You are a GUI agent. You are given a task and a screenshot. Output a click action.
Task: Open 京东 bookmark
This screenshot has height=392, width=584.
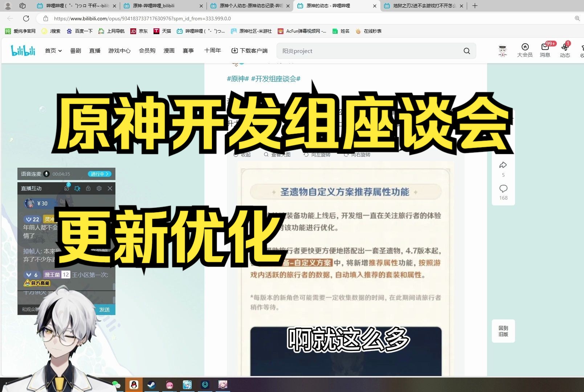click(139, 31)
